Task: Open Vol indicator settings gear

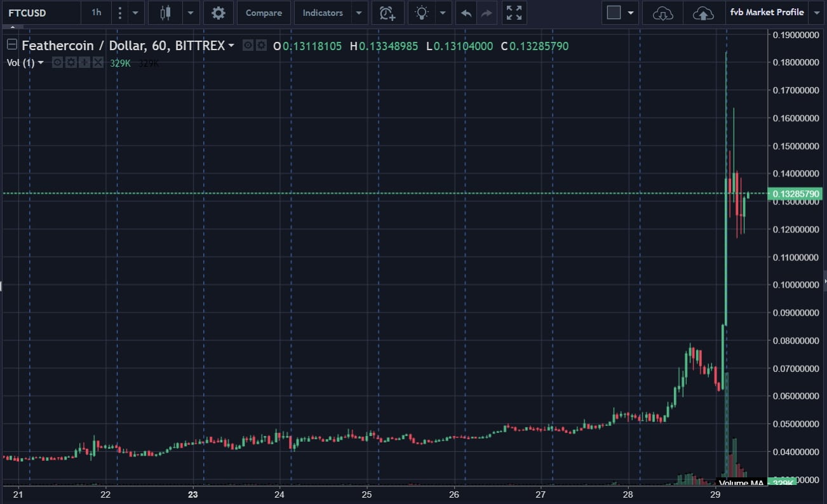Action: [71, 62]
